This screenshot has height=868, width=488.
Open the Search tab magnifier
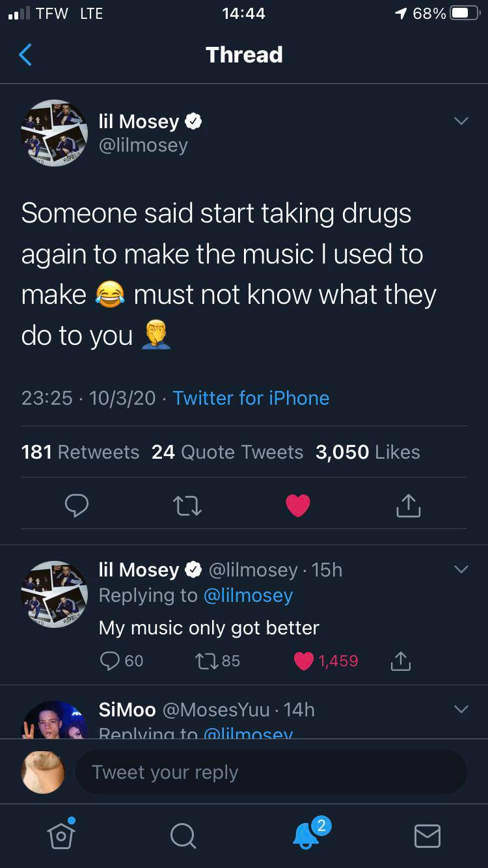point(183,835)
